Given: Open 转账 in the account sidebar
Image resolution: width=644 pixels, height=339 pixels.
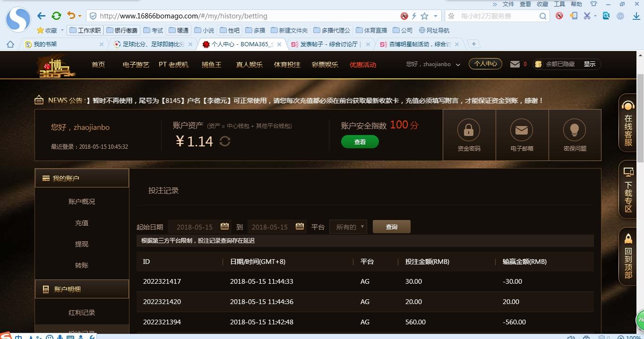Looking at the screenshot, I should coord(82,265).
